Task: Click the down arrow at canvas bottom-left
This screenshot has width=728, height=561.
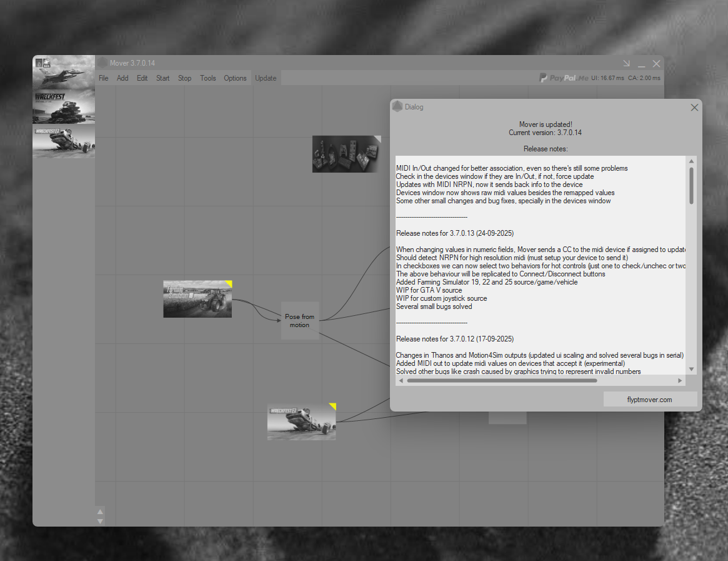Action: click(100, 522)
